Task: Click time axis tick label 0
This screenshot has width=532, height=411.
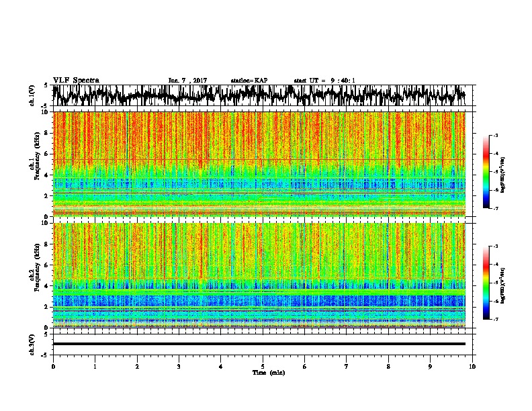Action: point(53,367)
